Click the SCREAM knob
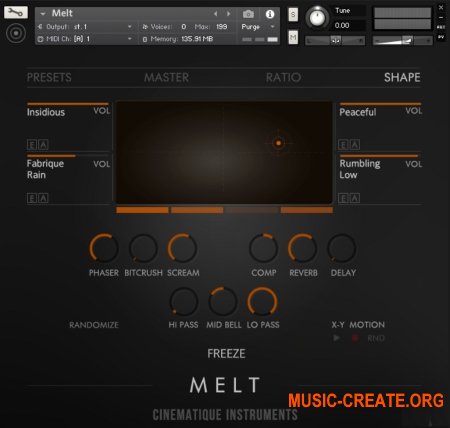This screenshot has height=428, width=450. point(182,248)
